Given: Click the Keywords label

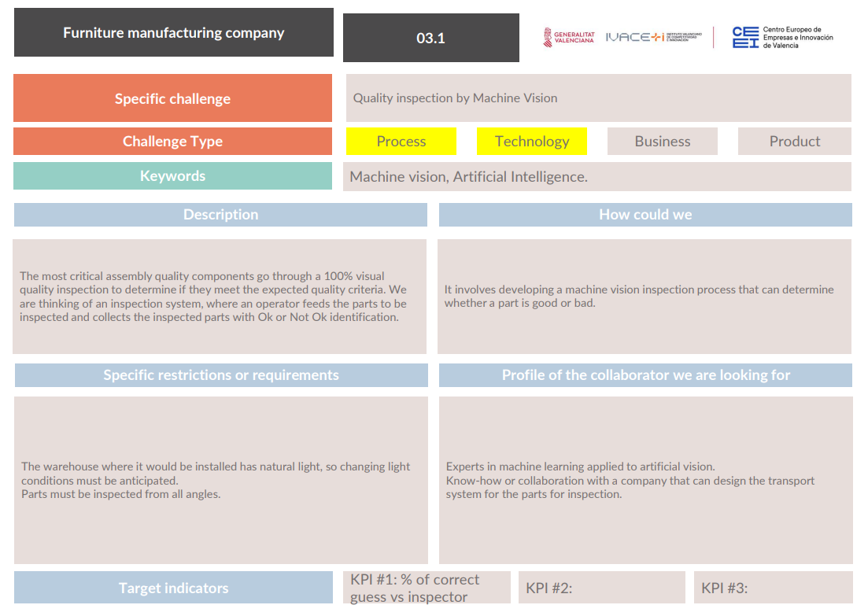Looking at the screenshot, I should 172,176.
